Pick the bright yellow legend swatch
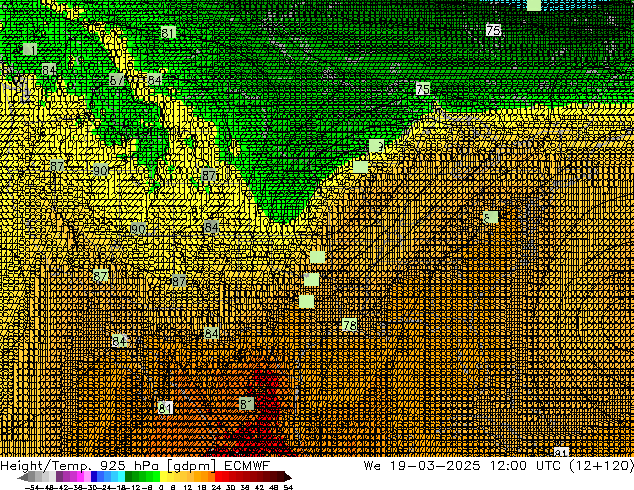The height and width of the screenshot is (490, 634). tap(163, 477)
